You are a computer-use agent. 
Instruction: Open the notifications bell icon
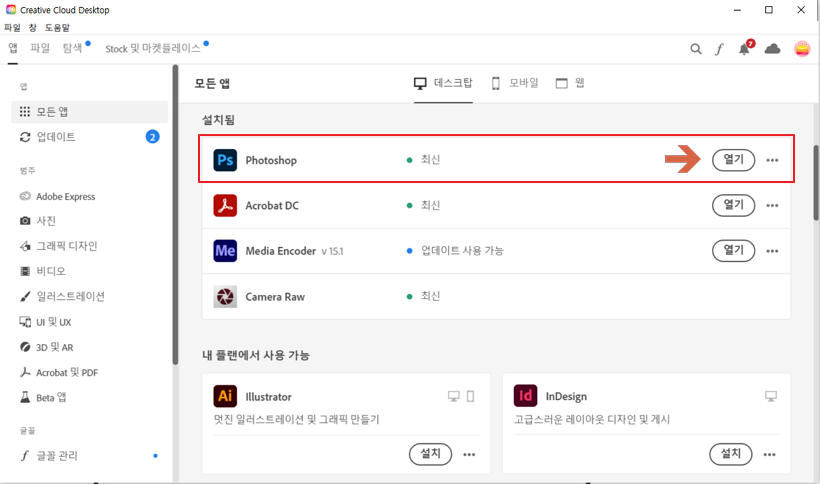point(745,49)
